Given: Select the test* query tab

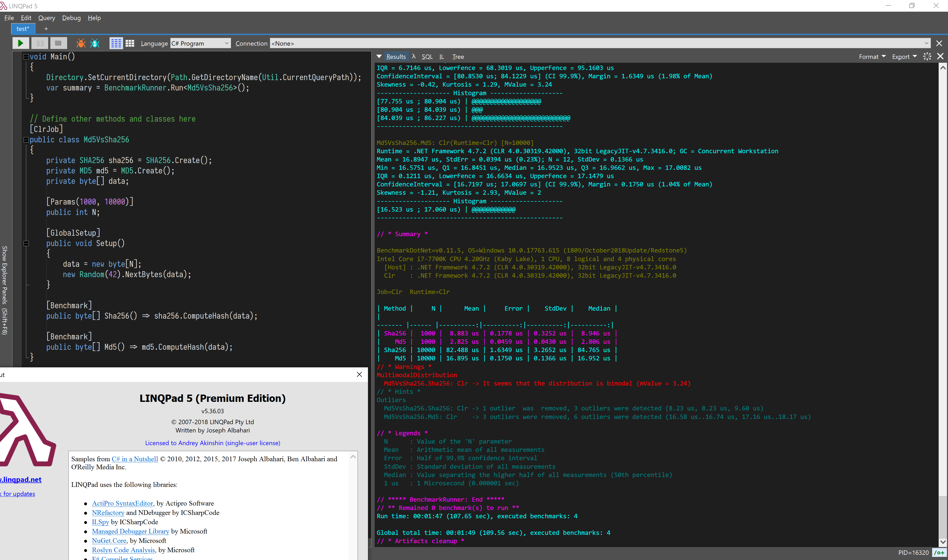Looking at the screenshot, I should (x=23, y=29).
